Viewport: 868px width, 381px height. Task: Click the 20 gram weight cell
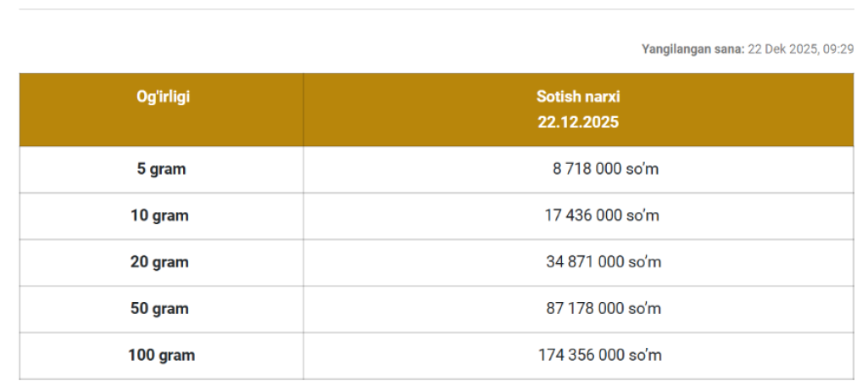159,262
